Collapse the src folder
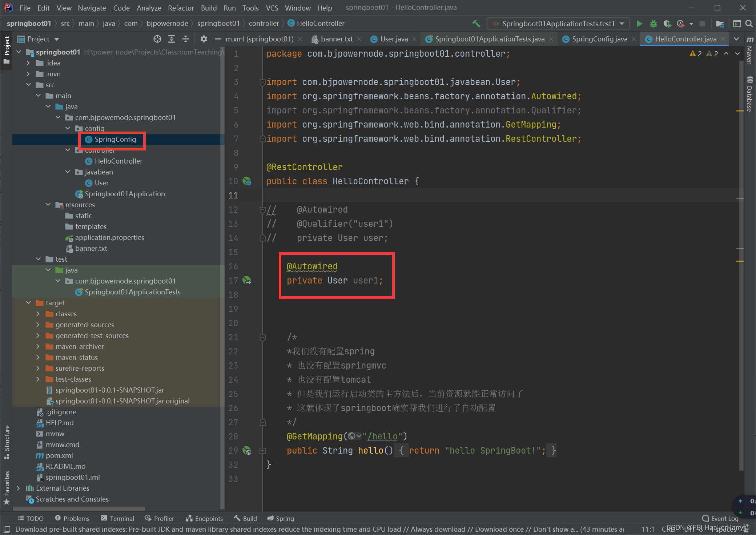 pyautogui.click(x=28, y=85)
